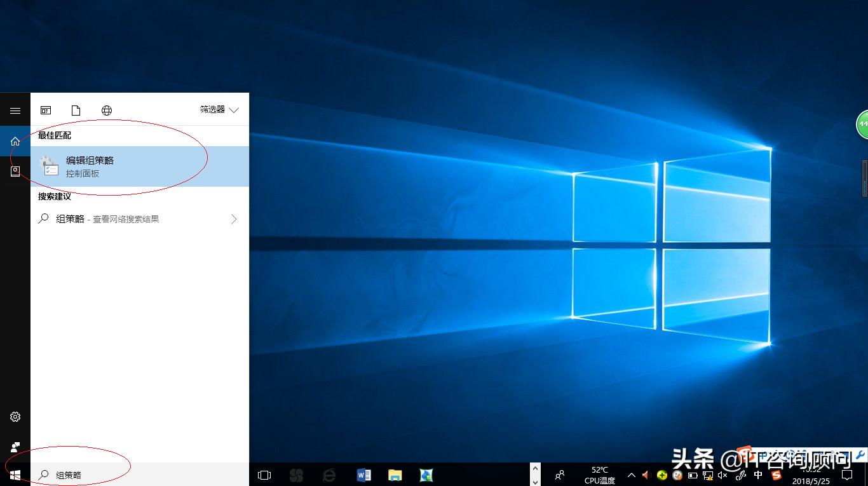Open Task View from the taskbar

[x=264, y=475]
